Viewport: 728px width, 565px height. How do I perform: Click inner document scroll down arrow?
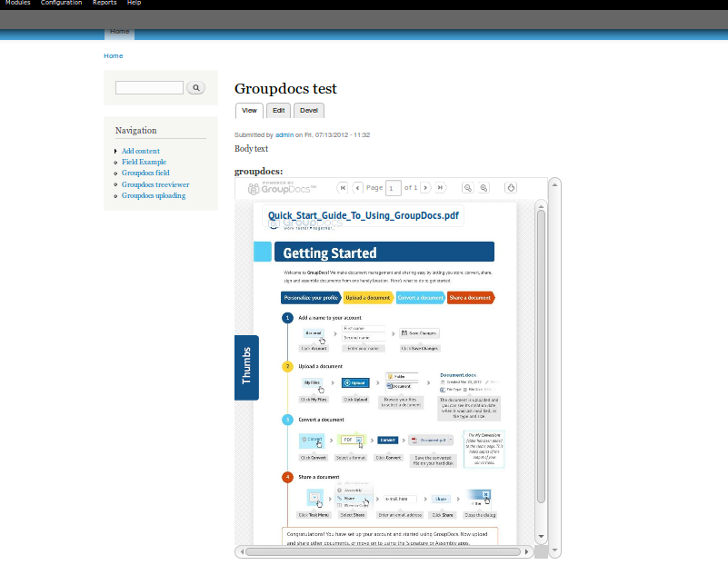pos(541,537)
